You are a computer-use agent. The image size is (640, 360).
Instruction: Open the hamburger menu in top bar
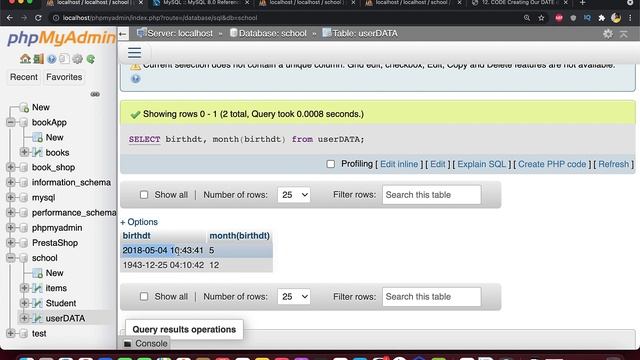click(x=134, y=53)
